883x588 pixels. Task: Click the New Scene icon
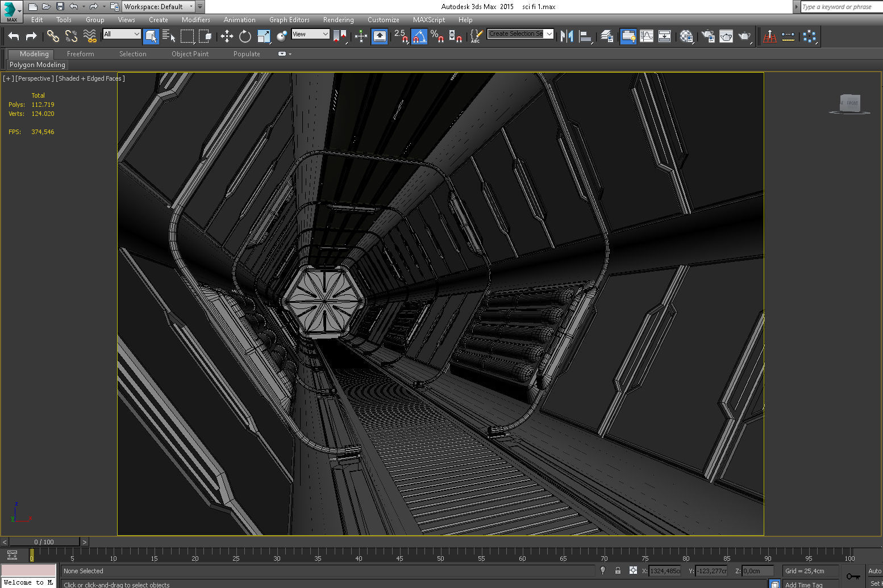[x=32, y=7]
